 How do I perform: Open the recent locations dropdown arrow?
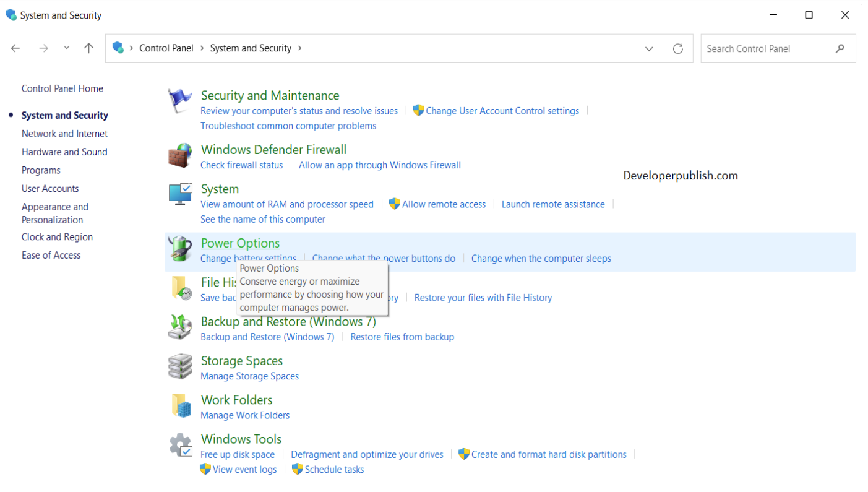(67, 48)
